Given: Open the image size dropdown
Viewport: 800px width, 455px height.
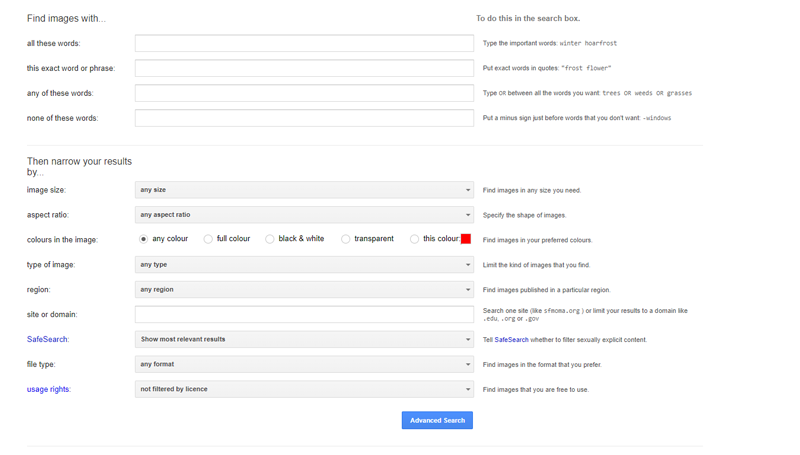Looking at the screenshot, I should click(304, 190).
